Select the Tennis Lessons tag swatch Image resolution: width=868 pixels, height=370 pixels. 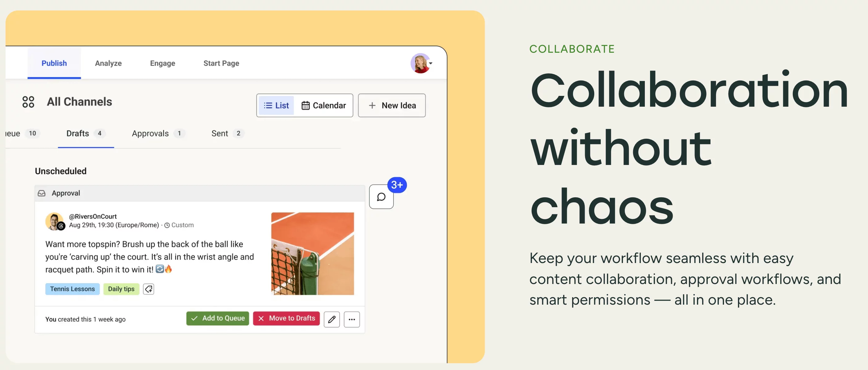tap(72, 289)
